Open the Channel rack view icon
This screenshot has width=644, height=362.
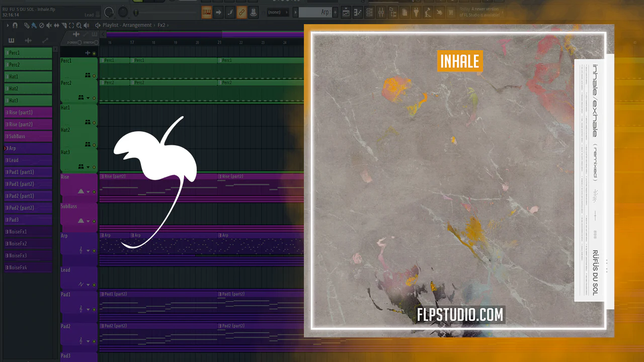369,12
